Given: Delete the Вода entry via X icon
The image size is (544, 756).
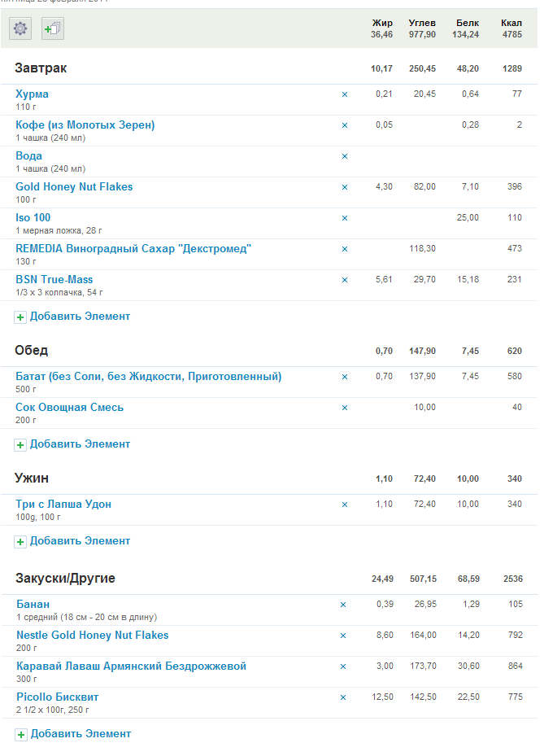Looking at the screenshot, I should (x=345, y=156).
